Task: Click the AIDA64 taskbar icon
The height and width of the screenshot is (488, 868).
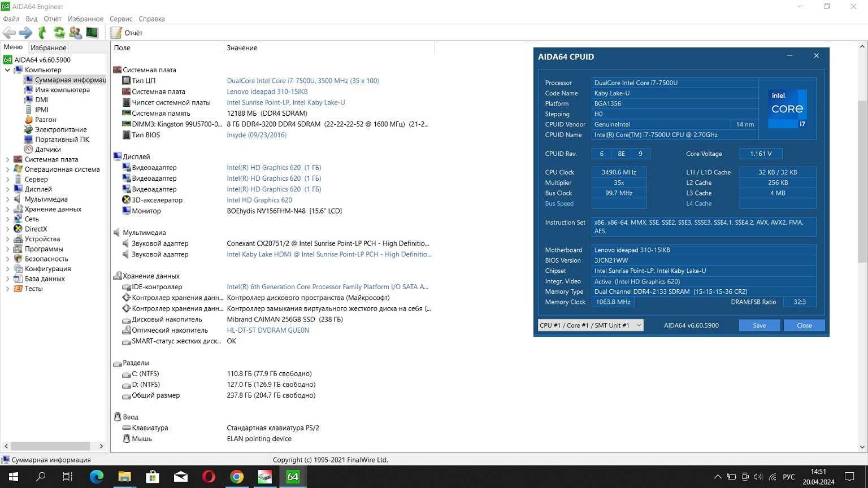Action: [293, 477]
